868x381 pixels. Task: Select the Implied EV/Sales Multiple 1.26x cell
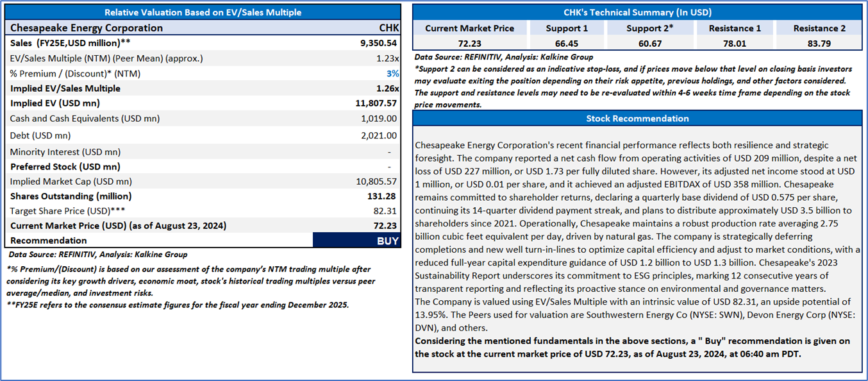point(387,89)
